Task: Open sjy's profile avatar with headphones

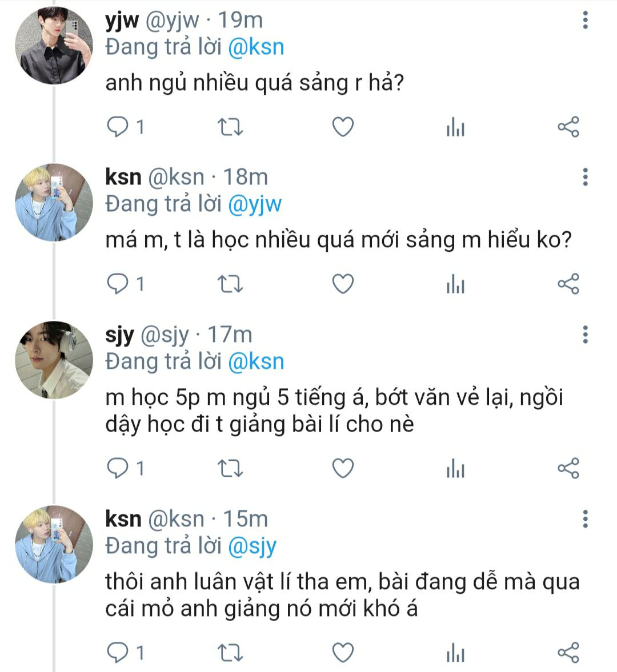Action: (x=54, y=360)
